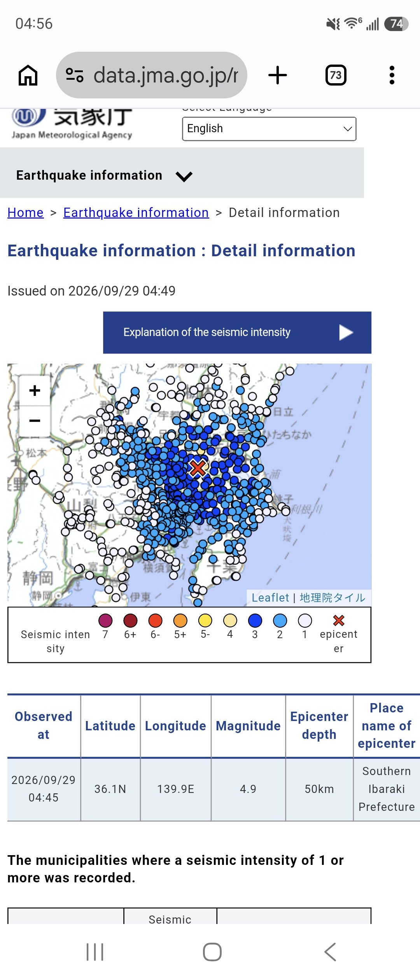
Task: Open Explanation of the seismic intensity
Action: point(237,332)
